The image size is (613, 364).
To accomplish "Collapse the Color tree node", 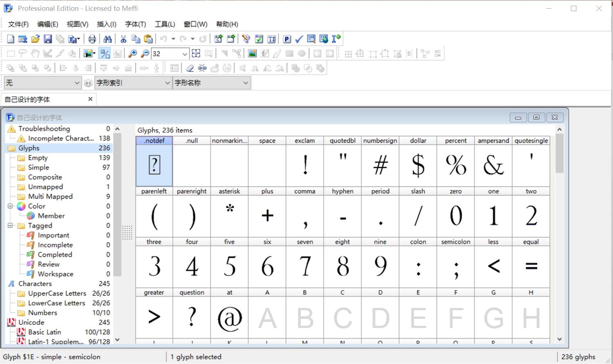I will (11, 206).
